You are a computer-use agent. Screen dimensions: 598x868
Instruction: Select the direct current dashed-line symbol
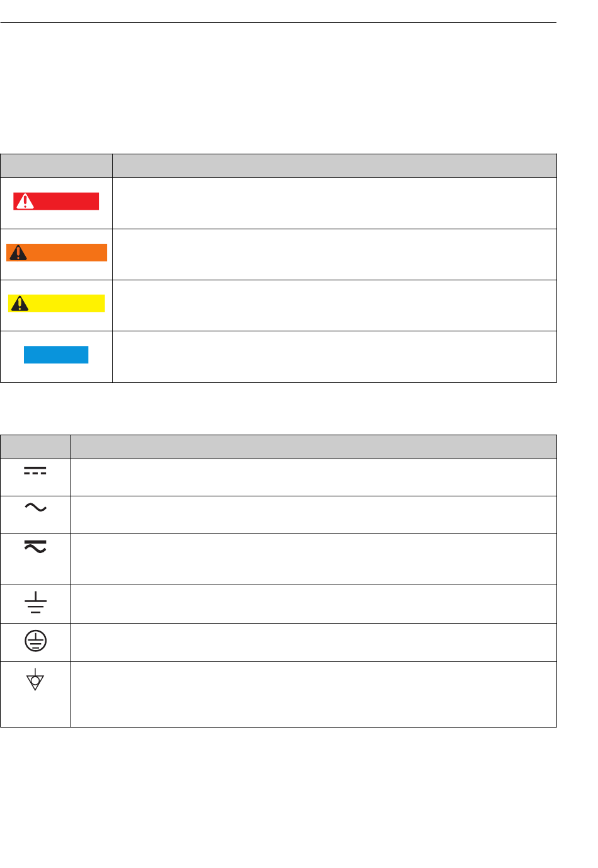pos(35,471)
